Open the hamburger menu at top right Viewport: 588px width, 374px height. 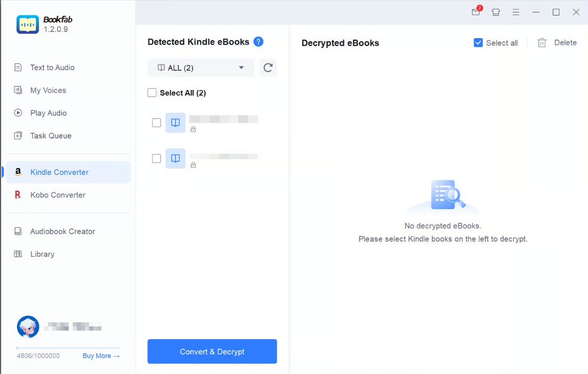coord(516,13)
